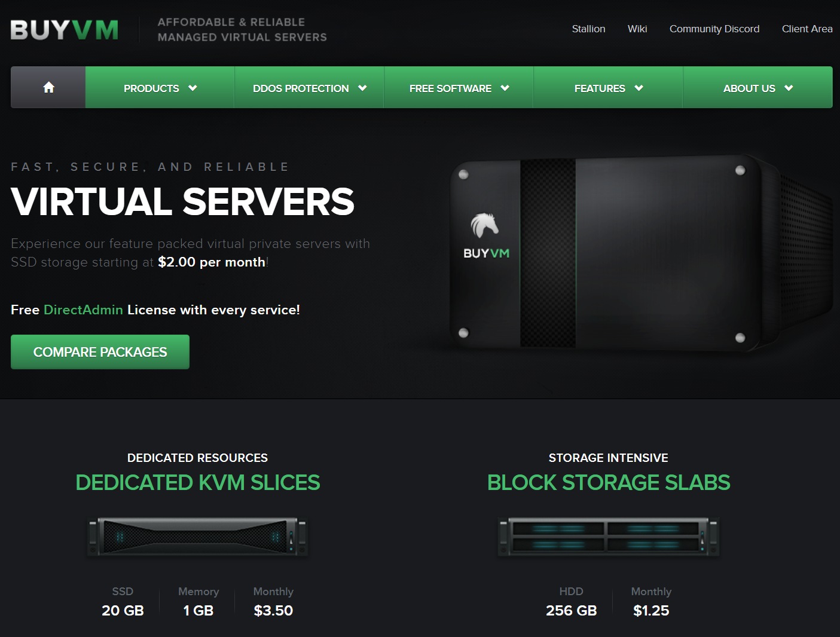Viewport: 840px width, 637px height.
Task: Open the Features menu label
Action: pos(600,88)
